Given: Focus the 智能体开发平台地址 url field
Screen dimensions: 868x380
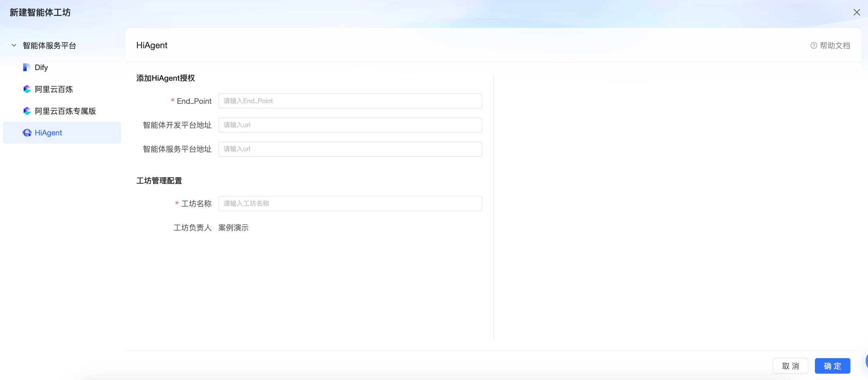Looking at the screenshot, I should tap(350, 125).
